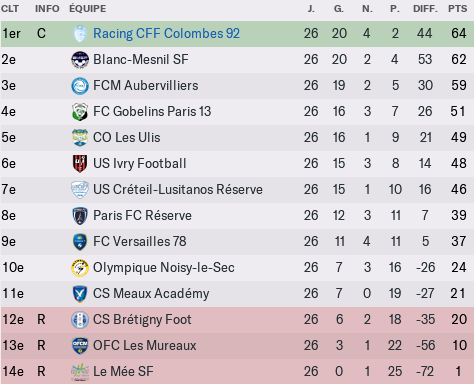Click the FC Gobelins Paris 13 crest
Image resolution: width=474 pixels, height=384 pixels.
pyautogui.click(x=80, y=112)
